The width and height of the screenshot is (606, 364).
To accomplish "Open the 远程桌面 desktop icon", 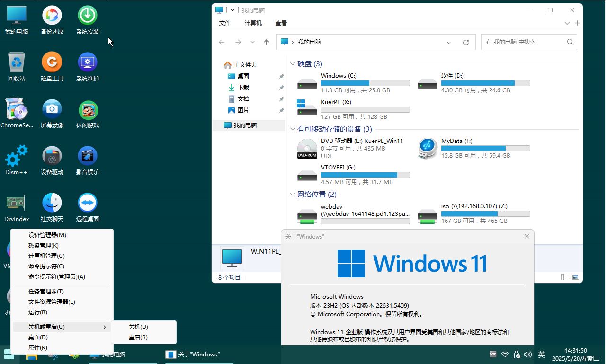I will 88,208.
